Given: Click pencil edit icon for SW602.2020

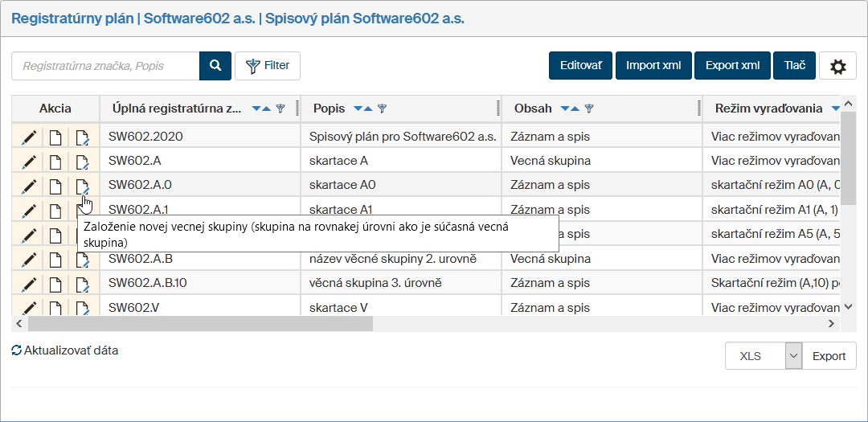Looking at the screenshot, I should pos(29,137).
